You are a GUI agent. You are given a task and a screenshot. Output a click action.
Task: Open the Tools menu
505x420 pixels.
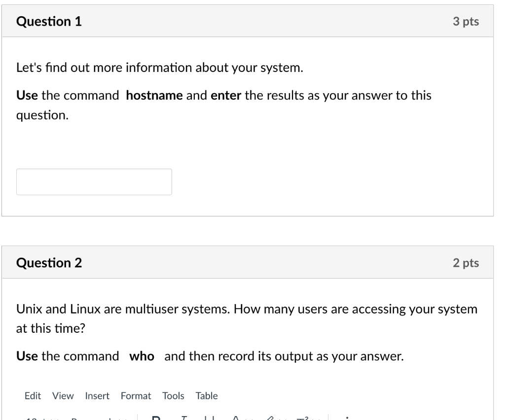pos(173,396)
